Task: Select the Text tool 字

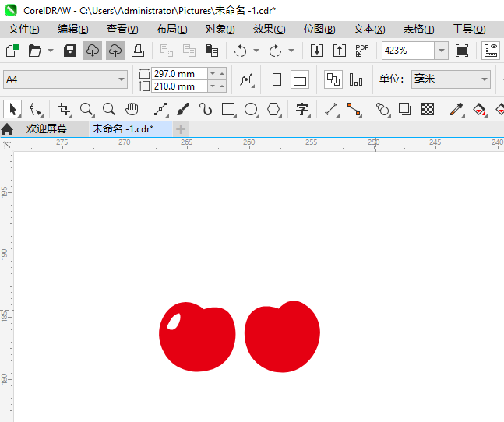Action: (x=302, y=109)
